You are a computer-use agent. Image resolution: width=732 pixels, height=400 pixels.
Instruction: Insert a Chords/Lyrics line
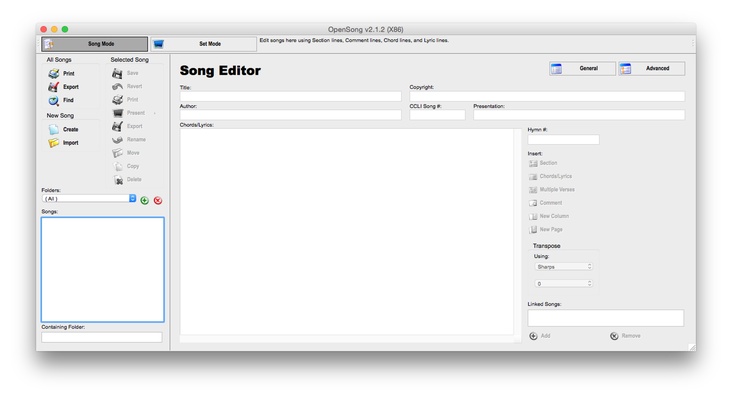click(550, 176)
